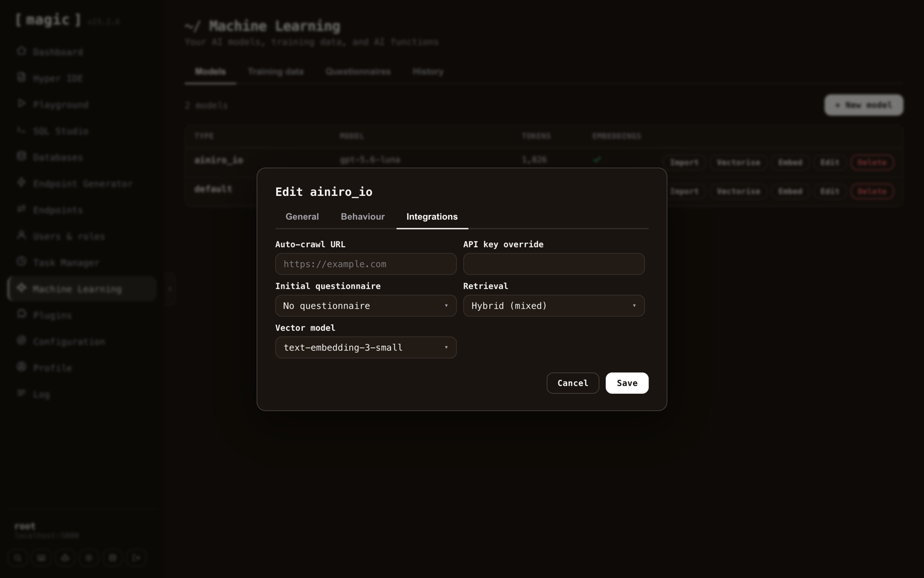The image size is (924, 578).
Task: Click Edit in the ainiro_io row
Action: click(x=830, y=162)
